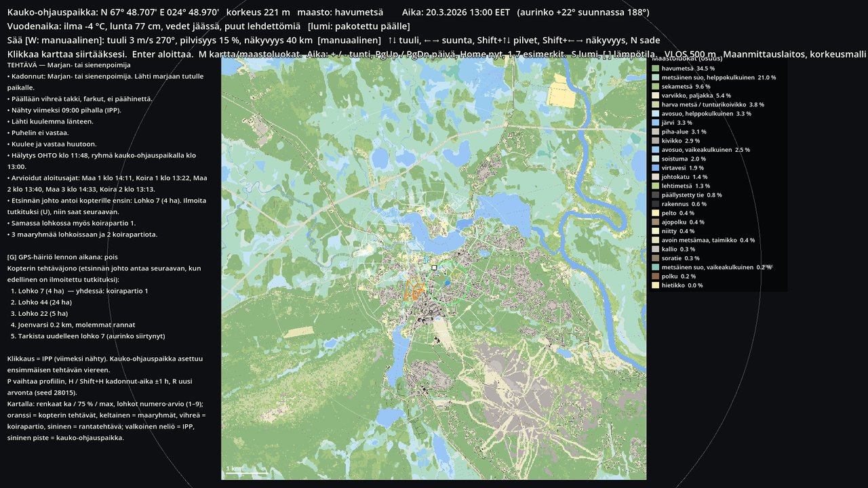Click legend text 'hietikko 0.0 %'
This screenshot has width=868, height=488.
click(682, 285)
